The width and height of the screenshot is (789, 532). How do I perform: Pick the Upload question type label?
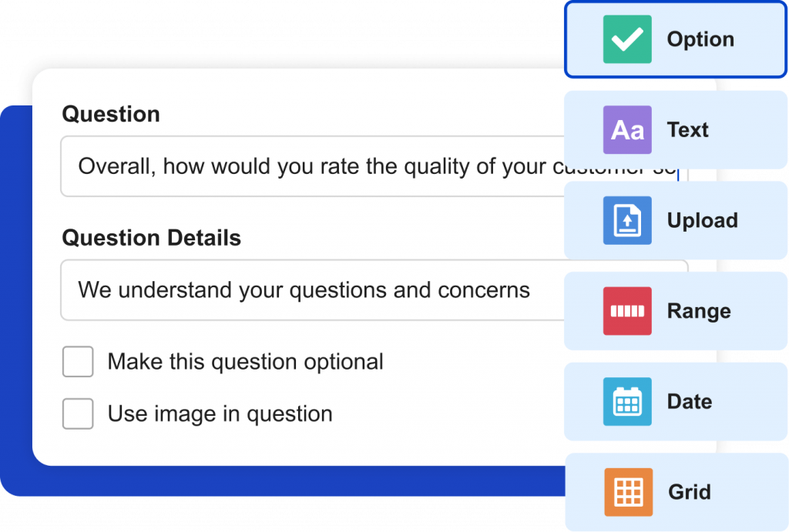703,220
